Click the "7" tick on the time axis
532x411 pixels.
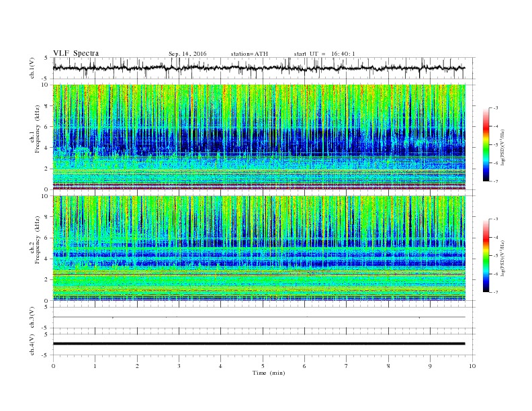pyautogui.click(x=347, y=366)
